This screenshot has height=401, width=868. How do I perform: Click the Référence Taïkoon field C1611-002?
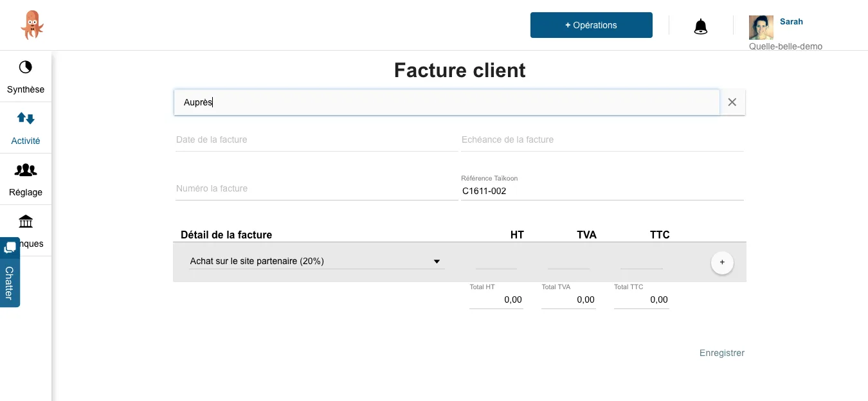point(602,191)
